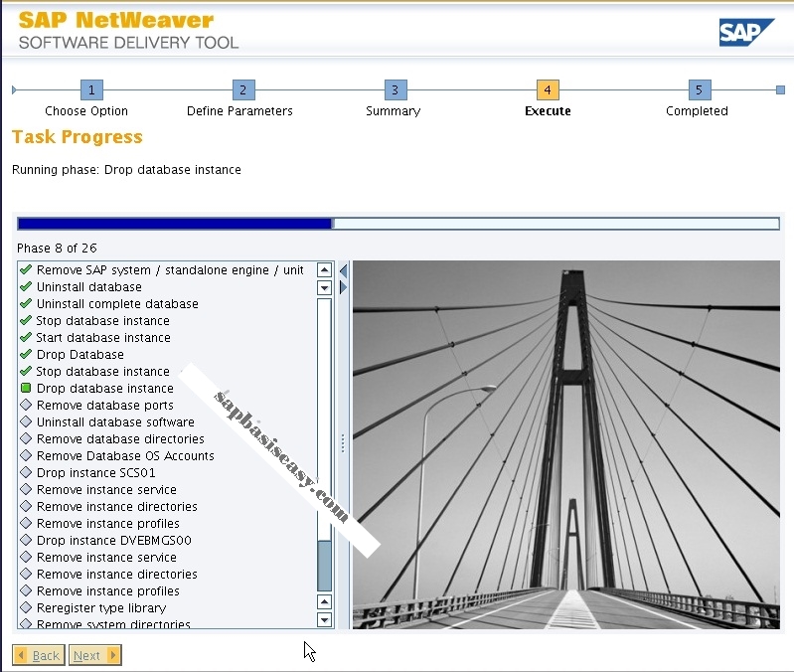Click the down arrow at bottom of the phase list scrollbar

(324, 619)
